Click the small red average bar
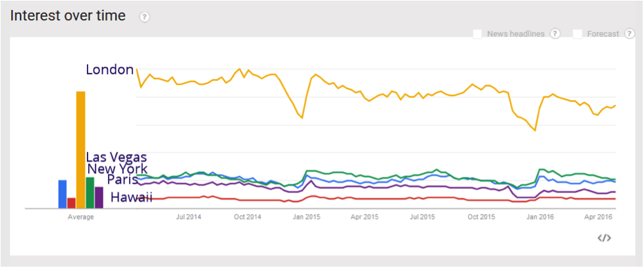 (x=71, y=203)
